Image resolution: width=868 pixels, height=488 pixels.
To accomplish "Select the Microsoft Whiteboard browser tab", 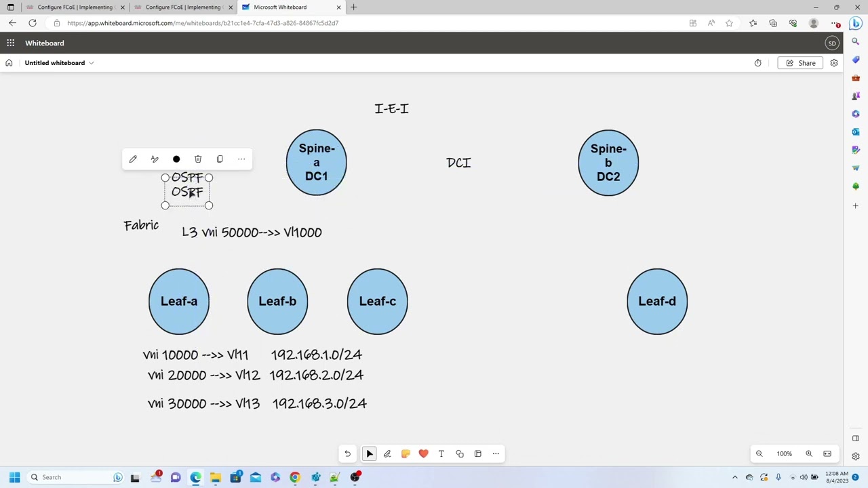I will 292,7.
